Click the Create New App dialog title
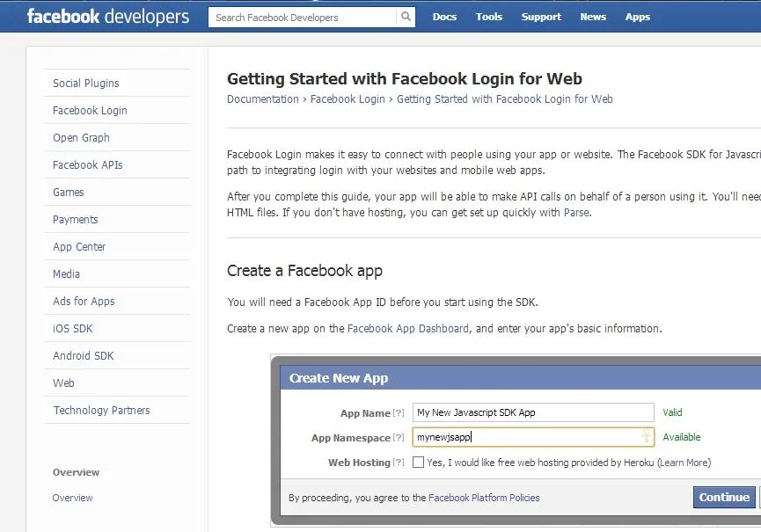 point(339,378)
